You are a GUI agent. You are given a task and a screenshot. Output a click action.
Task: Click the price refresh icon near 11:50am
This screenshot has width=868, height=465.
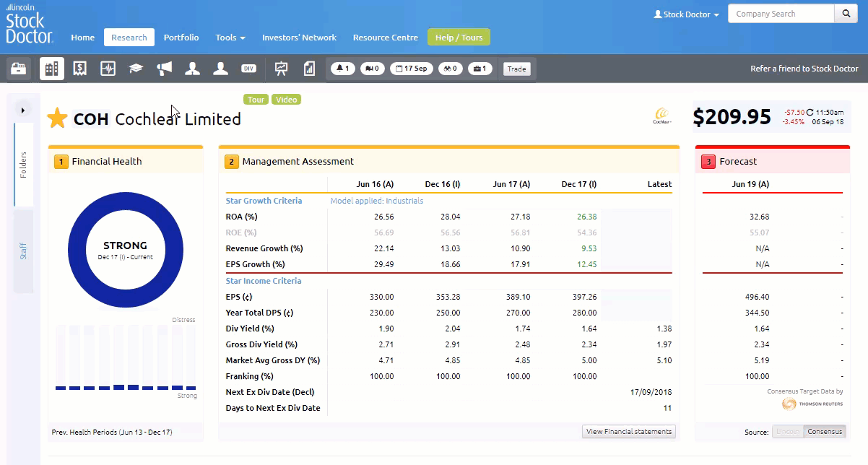click(x=810, y=112)
